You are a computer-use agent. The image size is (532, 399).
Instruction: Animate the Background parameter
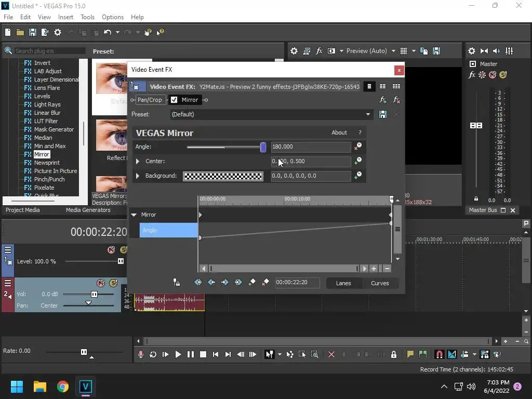point(357,176)
